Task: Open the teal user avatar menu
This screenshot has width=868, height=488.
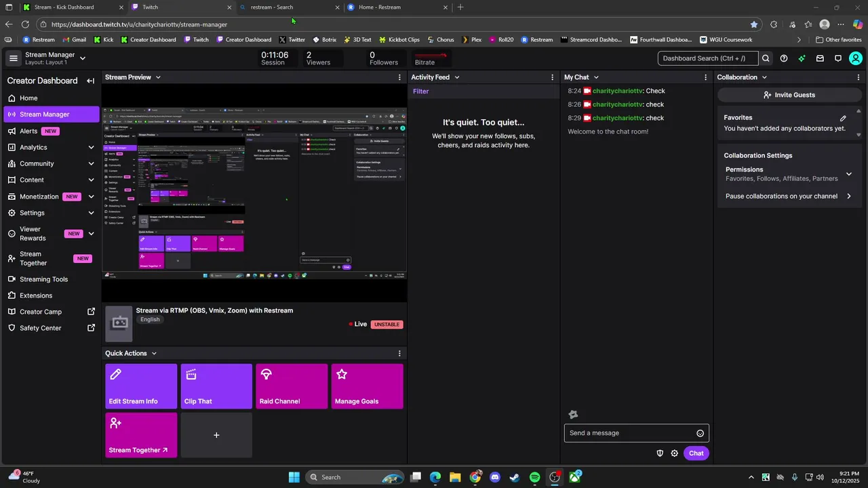Action: click(x=856, y=58)
